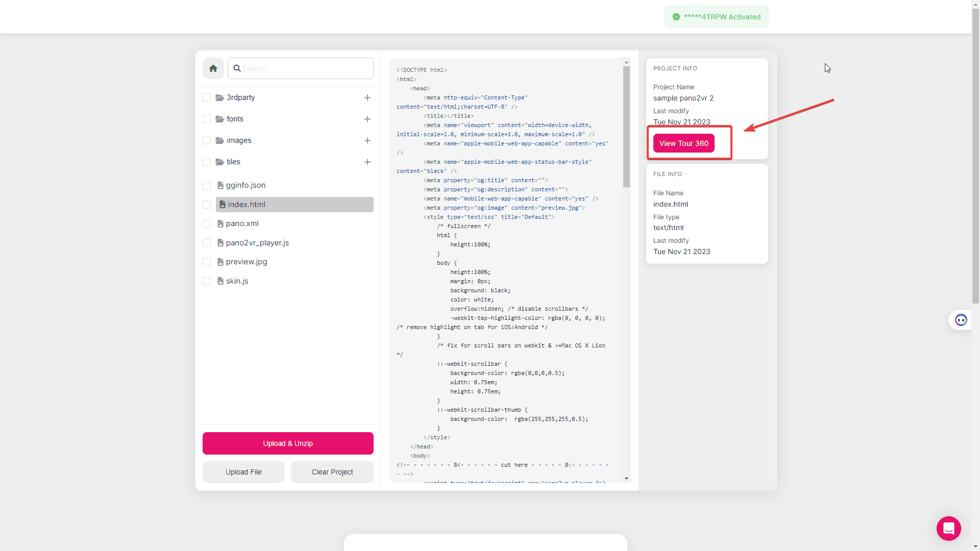
Task: Click the pano2vr_player.js file icon
Action: tap(220, 243)
